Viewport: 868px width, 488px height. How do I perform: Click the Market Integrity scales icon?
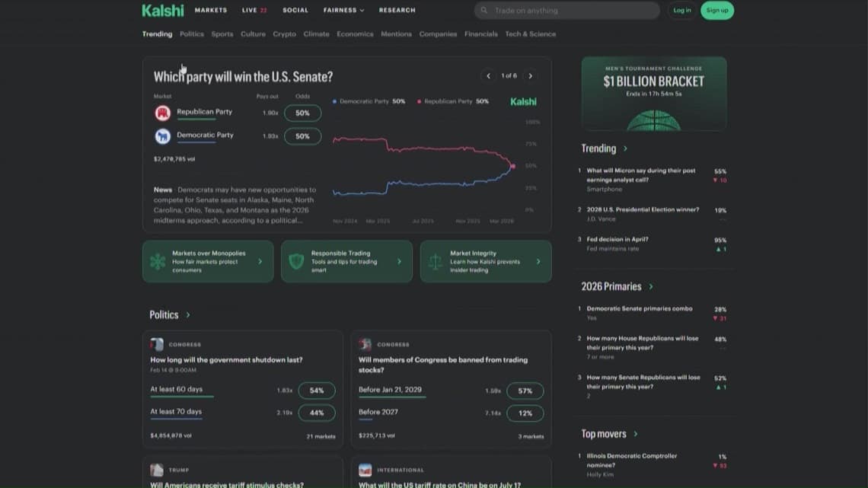tap(436, 261)
